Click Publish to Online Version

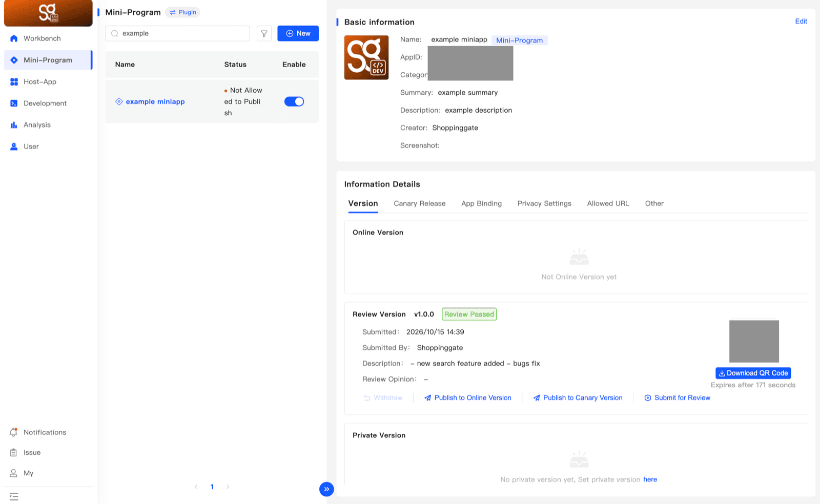(x=468, y=397)
